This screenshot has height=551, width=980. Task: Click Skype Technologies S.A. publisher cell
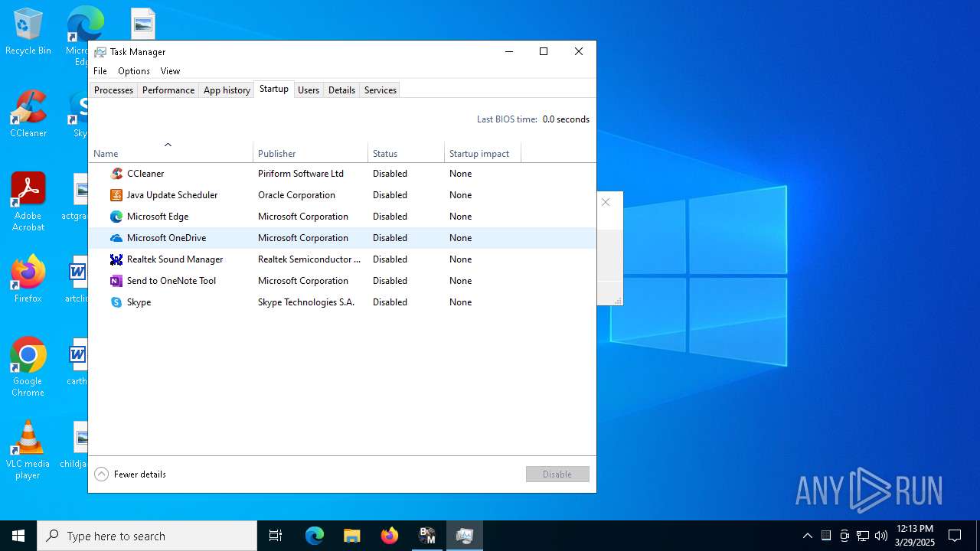click(306, 302)
